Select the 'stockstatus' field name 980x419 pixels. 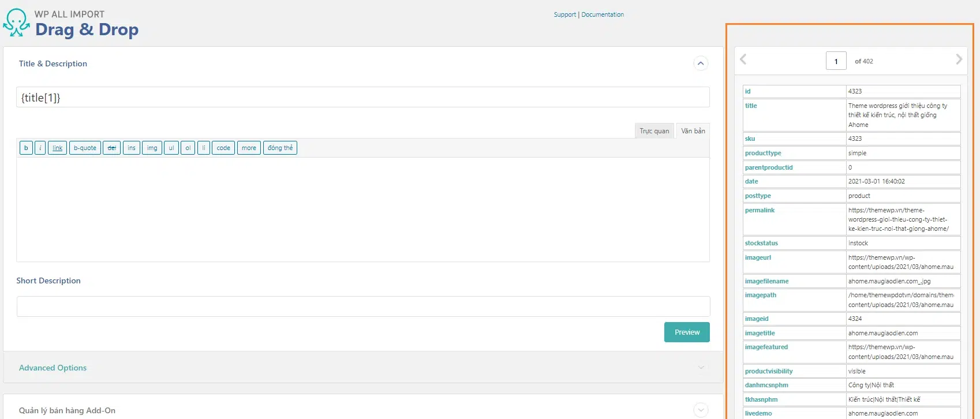[x=761, y=243]
